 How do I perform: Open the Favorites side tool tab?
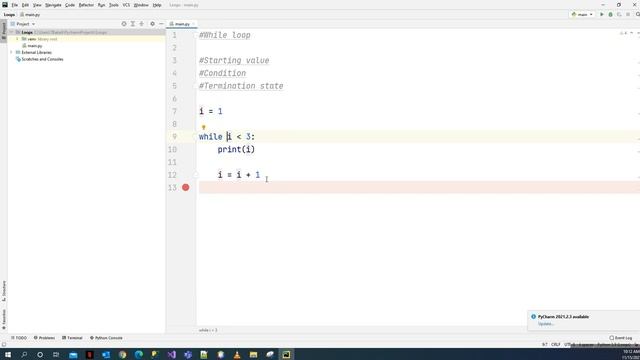point(4,319)
